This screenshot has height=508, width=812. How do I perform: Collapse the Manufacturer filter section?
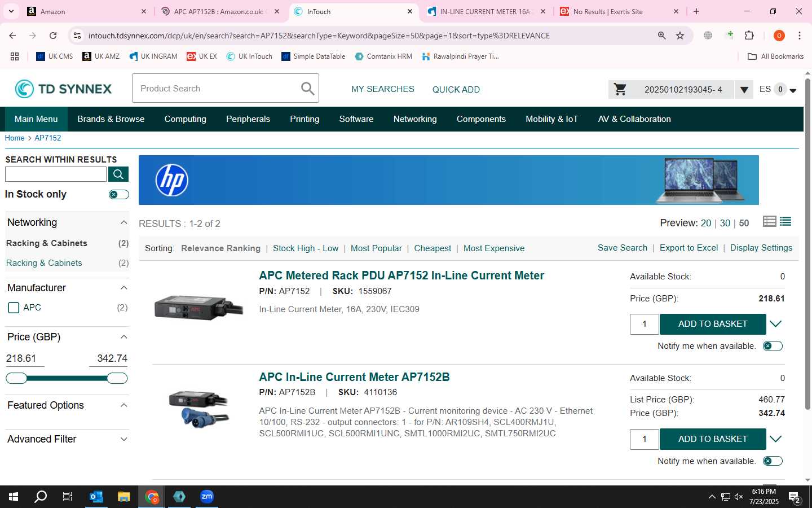pyautogui.click(x=123, y=288)
